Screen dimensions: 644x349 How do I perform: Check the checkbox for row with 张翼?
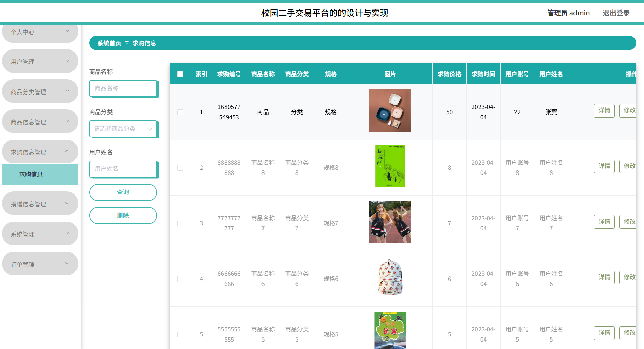[x=180, y=112]
